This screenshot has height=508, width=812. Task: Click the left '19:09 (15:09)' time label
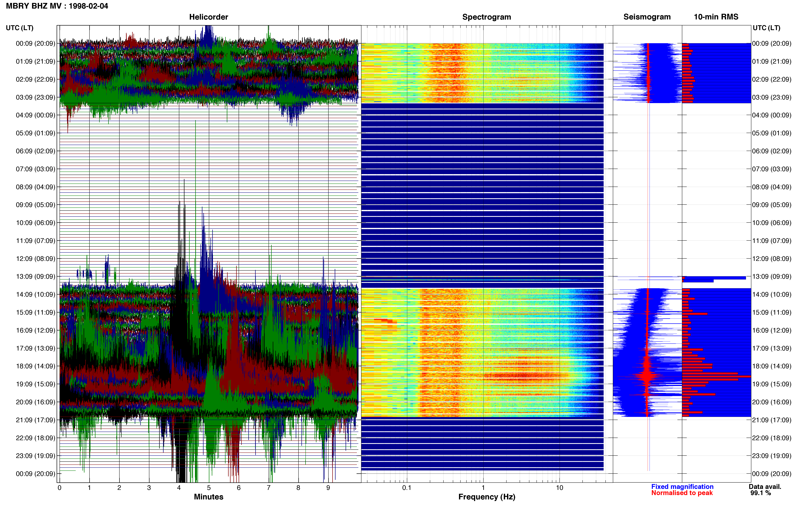(x=36, y=384)
